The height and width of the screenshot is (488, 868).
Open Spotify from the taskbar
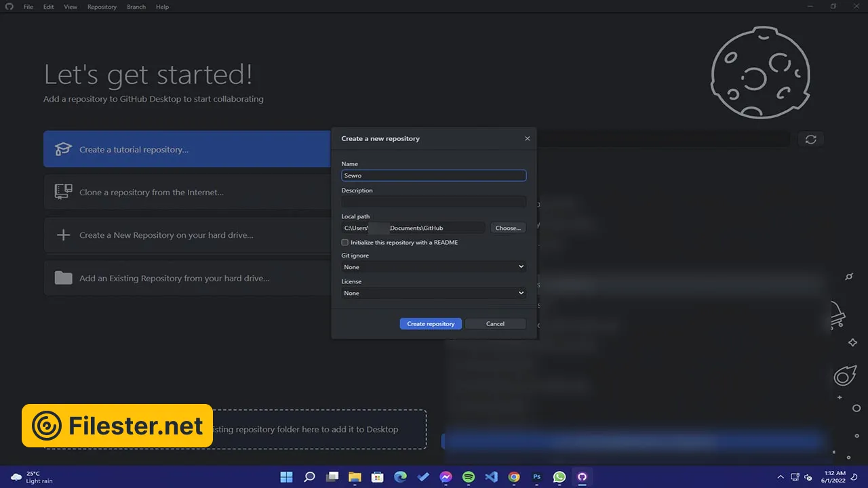click(469, 476)
